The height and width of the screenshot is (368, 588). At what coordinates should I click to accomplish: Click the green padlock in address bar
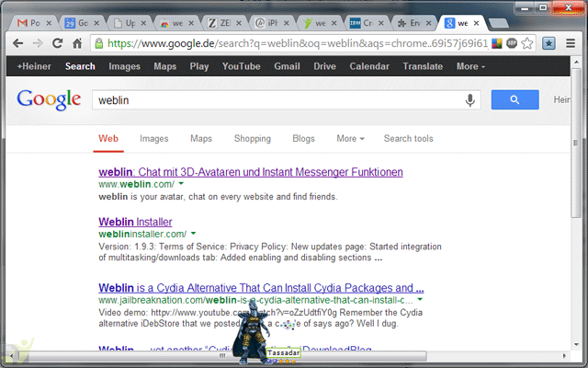[99, 43]
